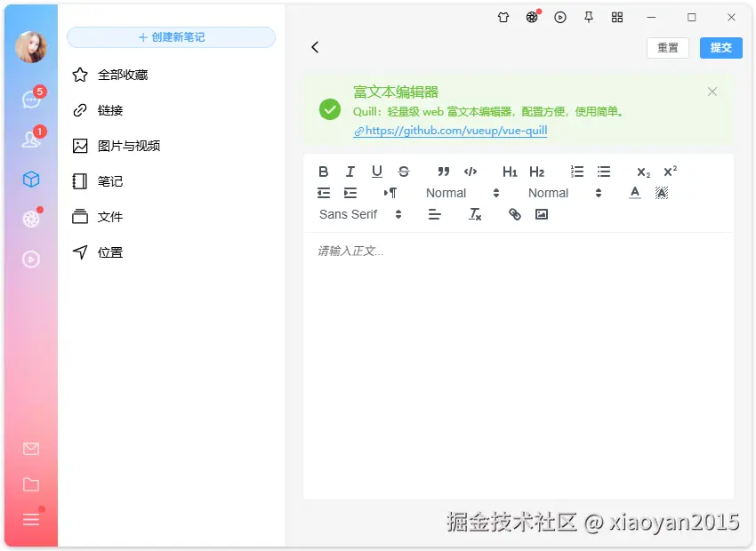Image resolution: width=756 pixels, height=551 pixels.
Task: Open the title bar play icon
Action: 559,18
